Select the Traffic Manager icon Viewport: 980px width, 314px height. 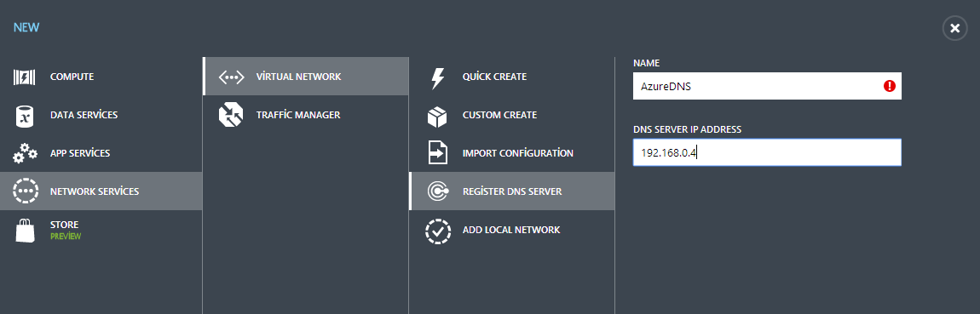pos(231,115)
